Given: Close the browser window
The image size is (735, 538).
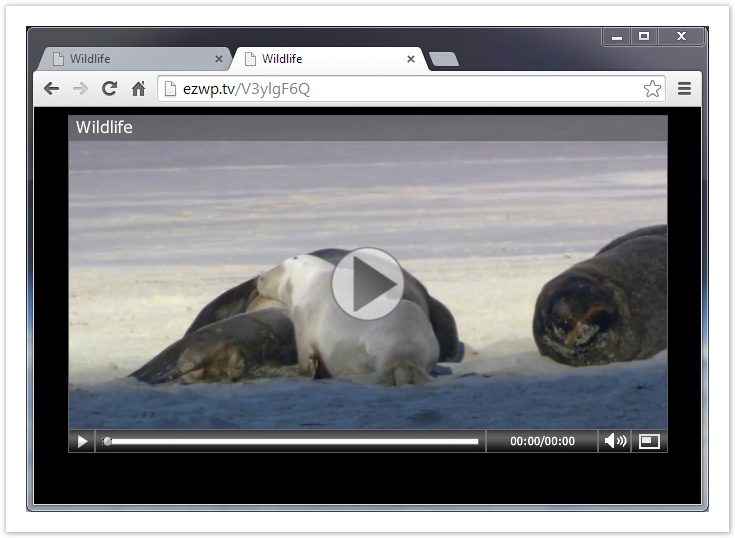Looking at the screenshot, I should pyautogui.click(x=681, y=37).
